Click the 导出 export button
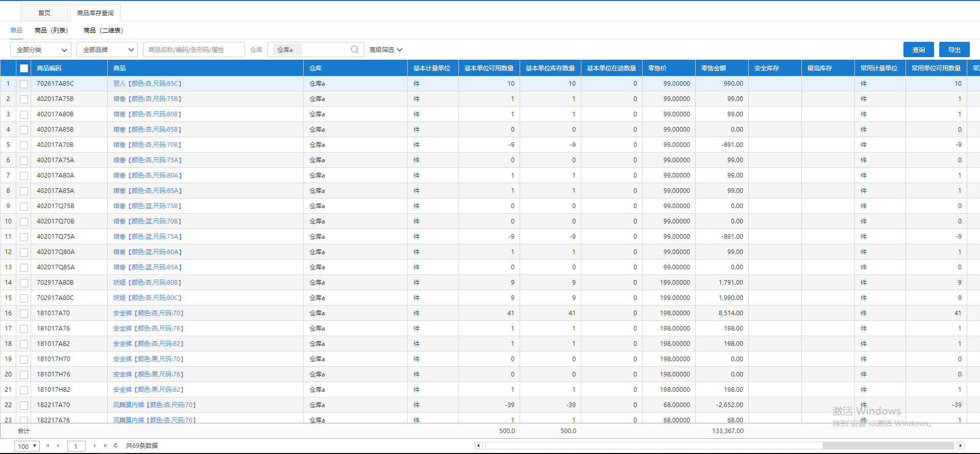This screenshot has width=980, height=454. (954, 49)
